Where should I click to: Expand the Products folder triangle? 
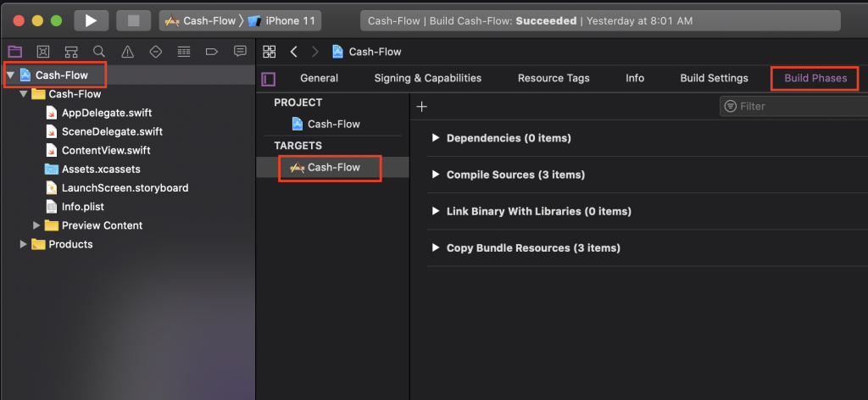pyautogui.click(x=23, y=244)
